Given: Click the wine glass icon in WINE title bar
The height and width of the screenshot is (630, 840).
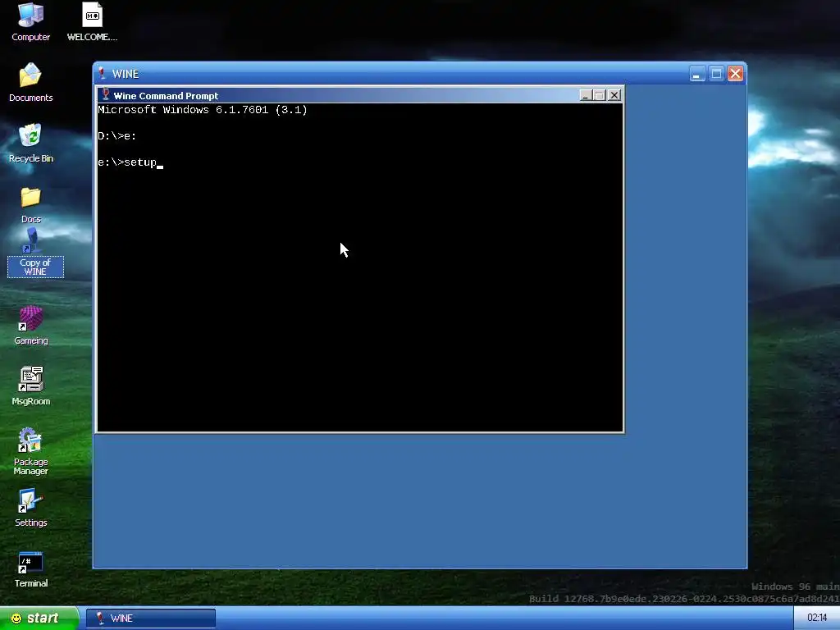Looking at the screenshot, I should point(102,73).
